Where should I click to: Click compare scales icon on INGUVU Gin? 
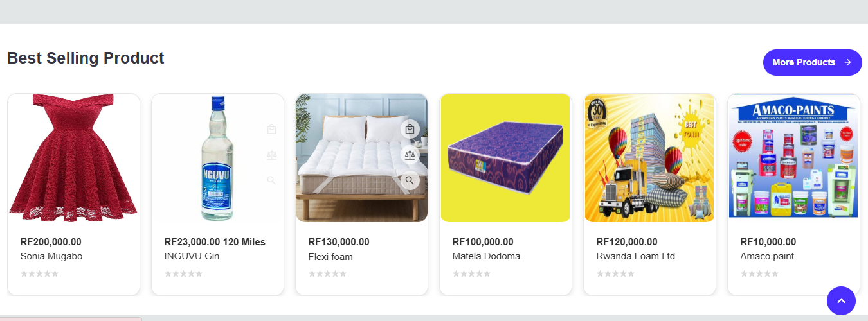(x=271, y=155)
